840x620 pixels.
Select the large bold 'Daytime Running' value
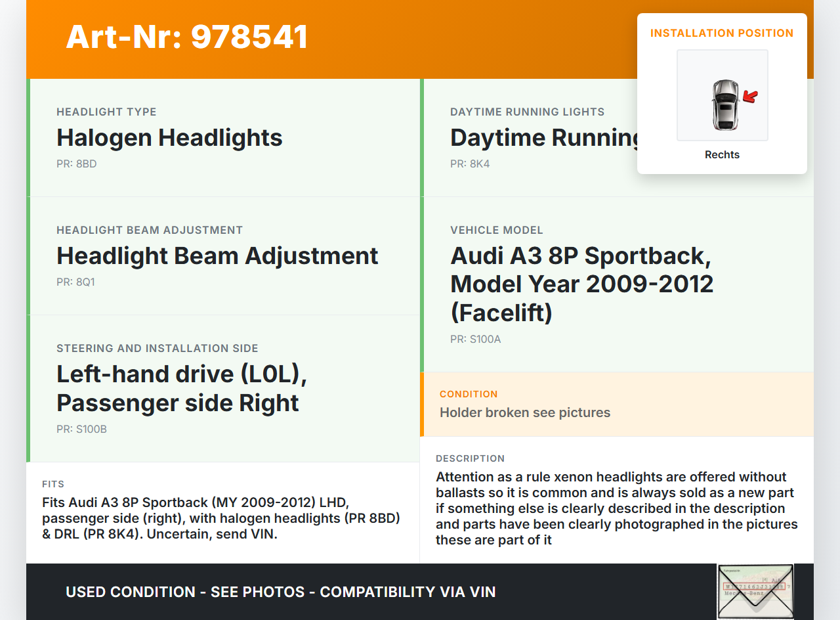(544, 138)
